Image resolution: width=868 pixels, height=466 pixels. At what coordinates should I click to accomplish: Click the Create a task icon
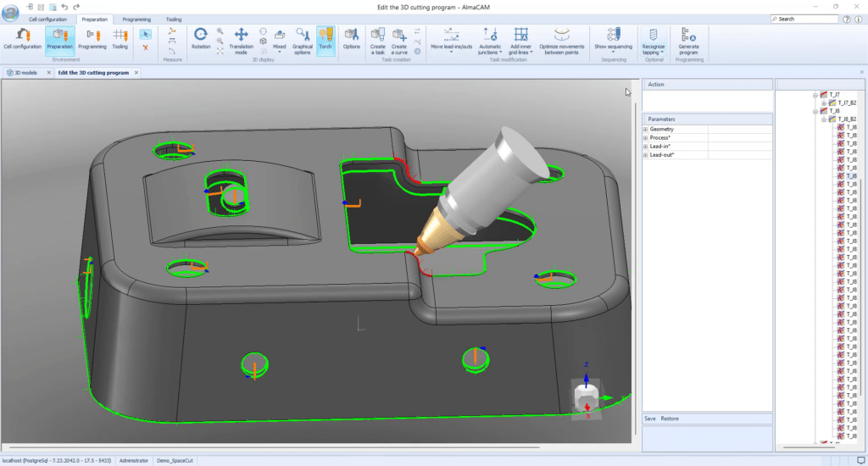coord(377,40)
